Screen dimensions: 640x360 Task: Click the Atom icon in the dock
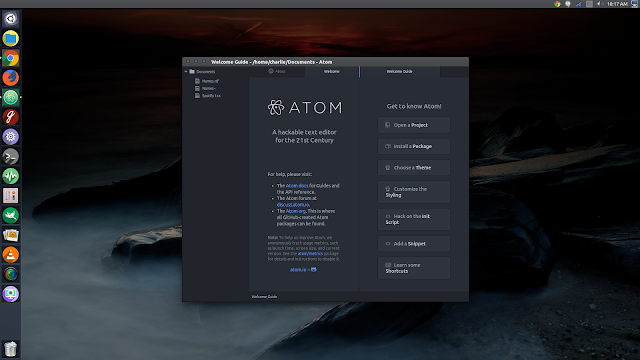[x=11, y=97]
